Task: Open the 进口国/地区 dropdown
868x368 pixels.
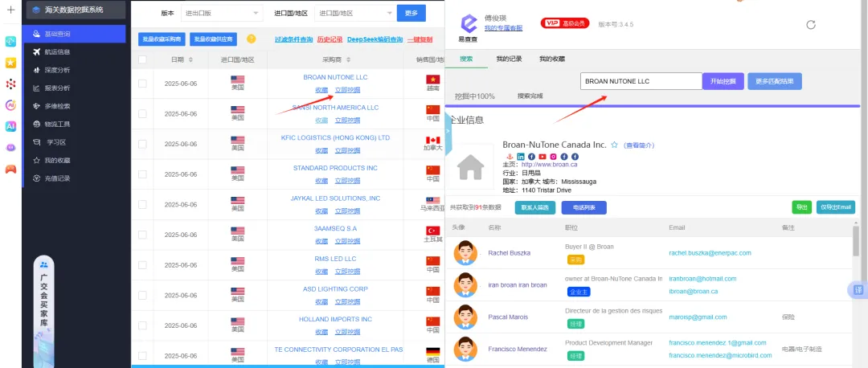Action: coord(355,13)
